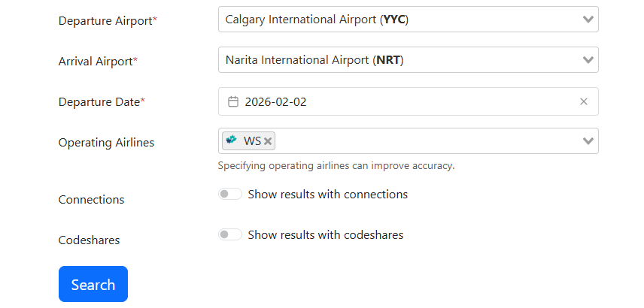Expand the Operating Airlines selector

click(x=409, y=141)
